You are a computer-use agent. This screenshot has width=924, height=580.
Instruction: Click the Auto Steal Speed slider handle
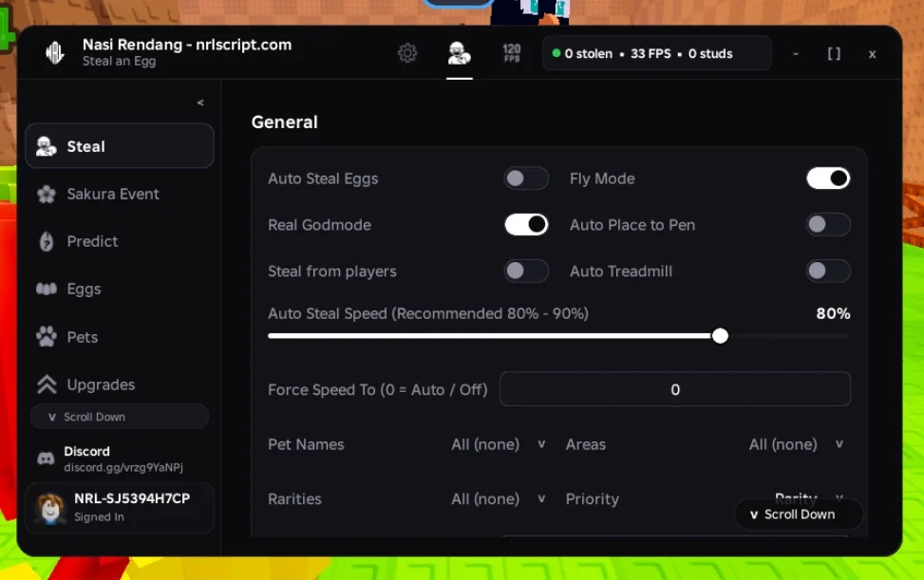[x=720, y=336]
